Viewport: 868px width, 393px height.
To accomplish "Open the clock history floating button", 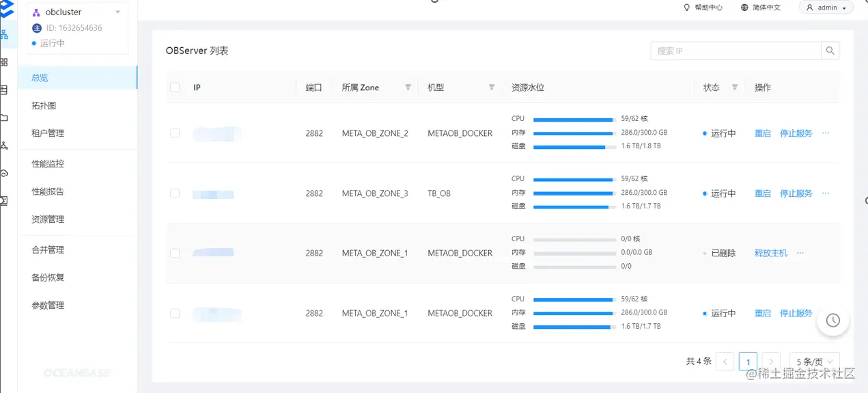I will tap(832, 320).
